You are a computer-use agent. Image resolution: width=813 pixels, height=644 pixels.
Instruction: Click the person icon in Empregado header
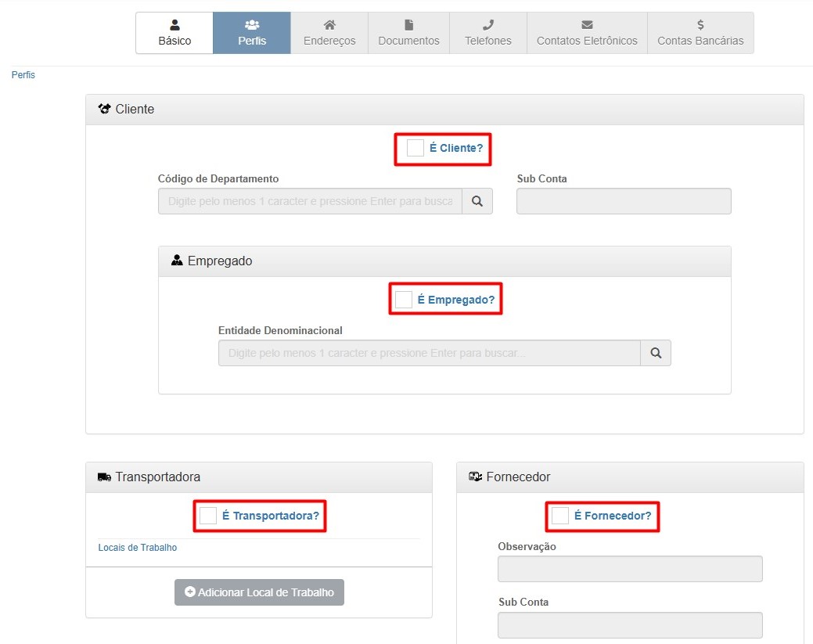point(177,261)
